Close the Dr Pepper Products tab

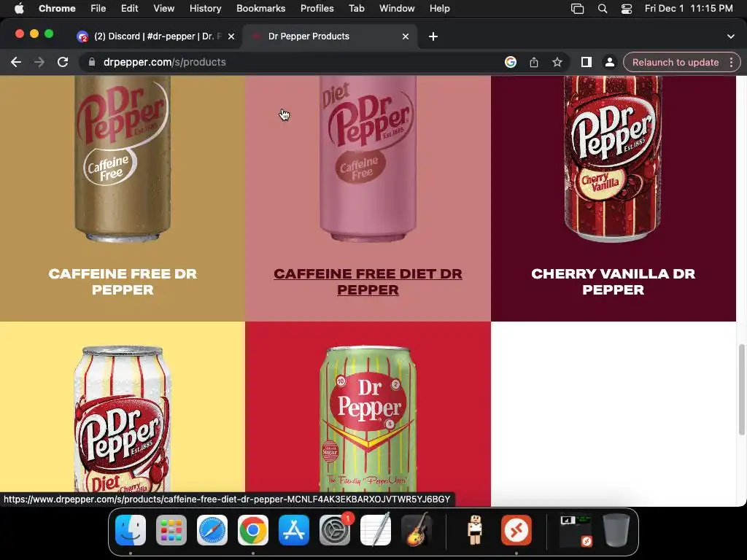406,36
